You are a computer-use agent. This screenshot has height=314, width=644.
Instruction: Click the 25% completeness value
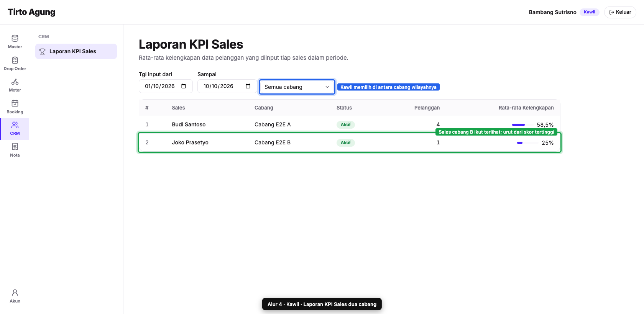548,143
